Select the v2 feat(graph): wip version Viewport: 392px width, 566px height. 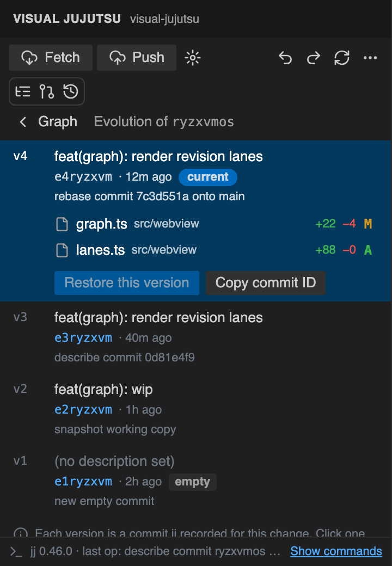click(103, 390)
